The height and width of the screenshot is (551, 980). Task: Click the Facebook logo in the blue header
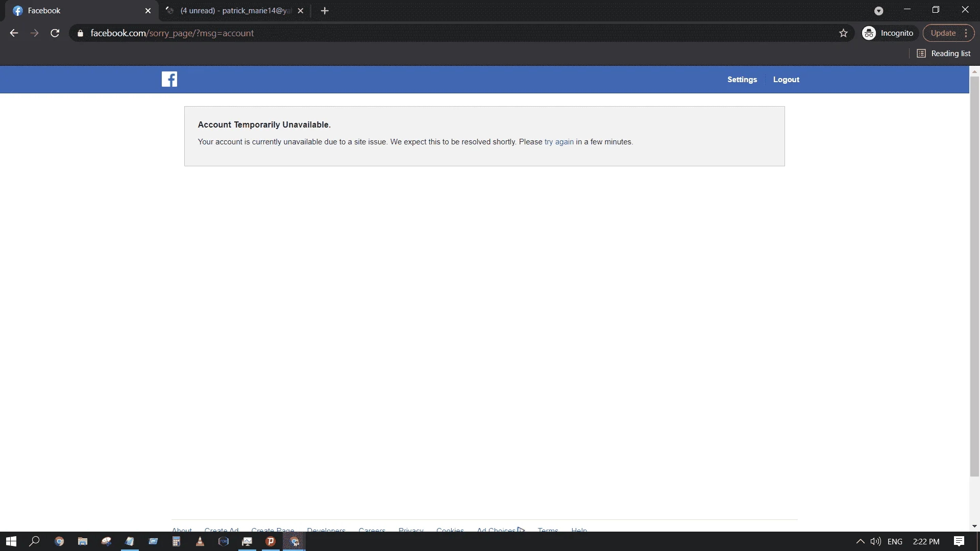pos(169,79)
